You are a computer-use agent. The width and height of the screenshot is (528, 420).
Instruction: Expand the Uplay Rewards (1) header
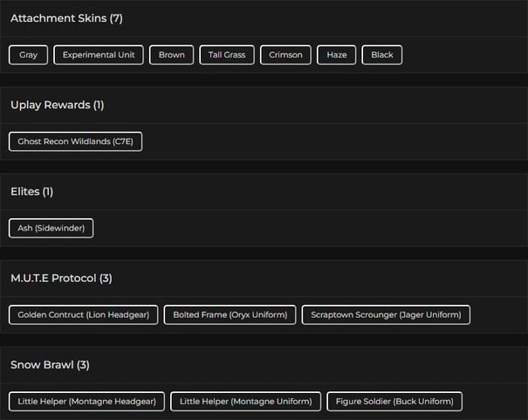click(x=58, y=105)
